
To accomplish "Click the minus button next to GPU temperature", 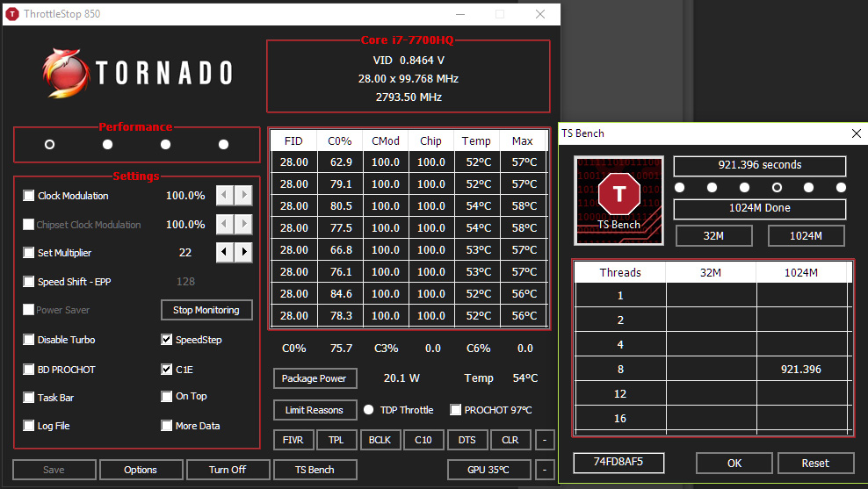I will [545, 470].
